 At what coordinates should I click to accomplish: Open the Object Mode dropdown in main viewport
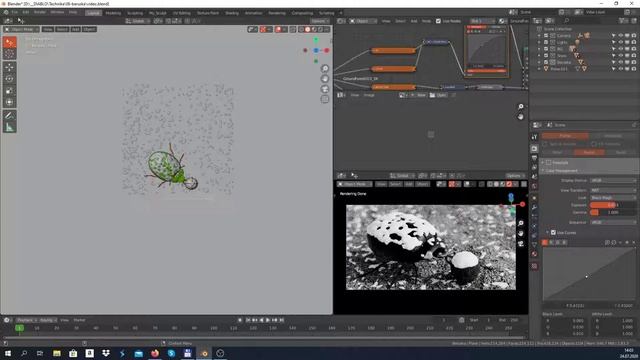tap(22, 29)
